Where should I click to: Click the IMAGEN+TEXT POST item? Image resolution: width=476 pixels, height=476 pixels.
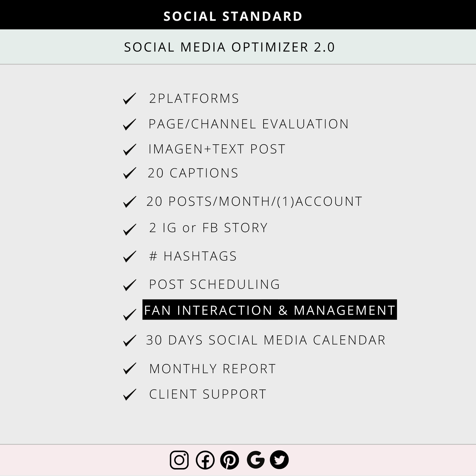[217, 149]
